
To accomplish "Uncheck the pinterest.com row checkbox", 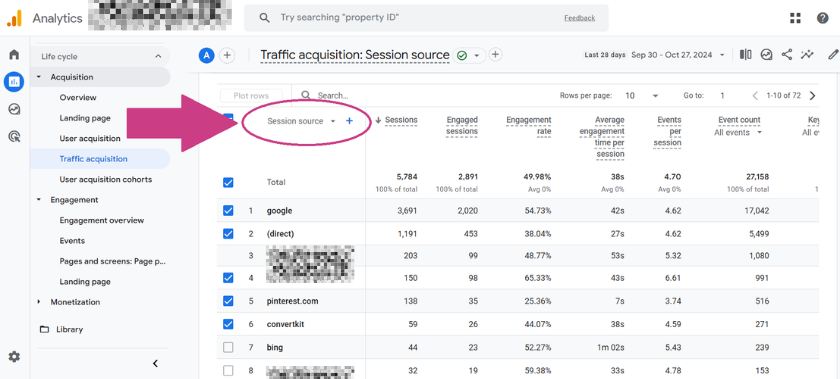I will pos(228,301).
